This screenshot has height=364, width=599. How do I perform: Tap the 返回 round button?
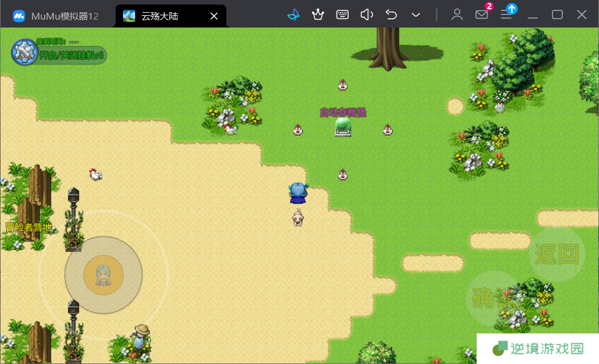557,254
